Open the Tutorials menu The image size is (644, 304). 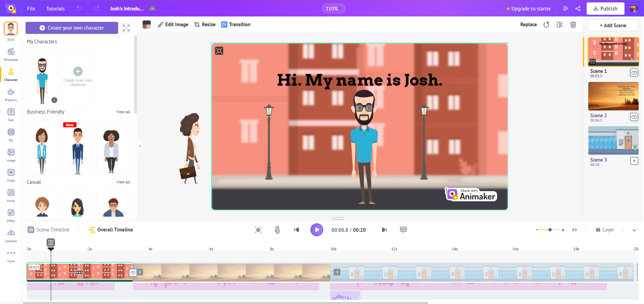[x=55, y=8]
